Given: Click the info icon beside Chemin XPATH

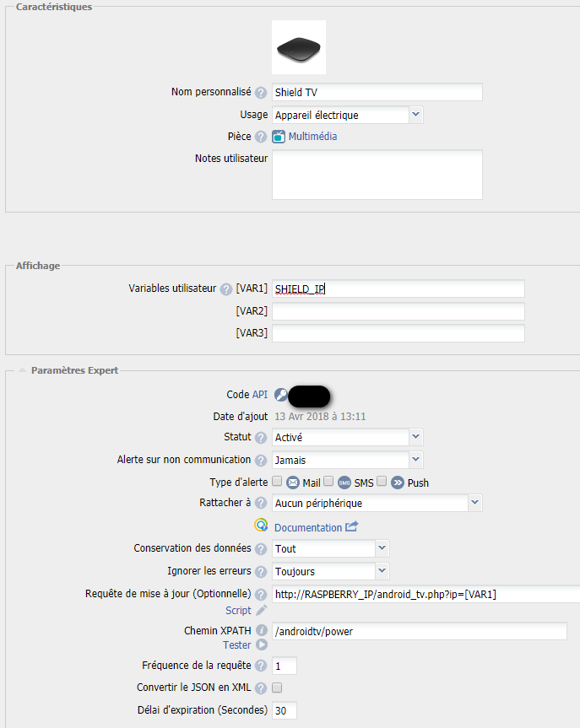Looking at the screenshot, I should point(262,631).
